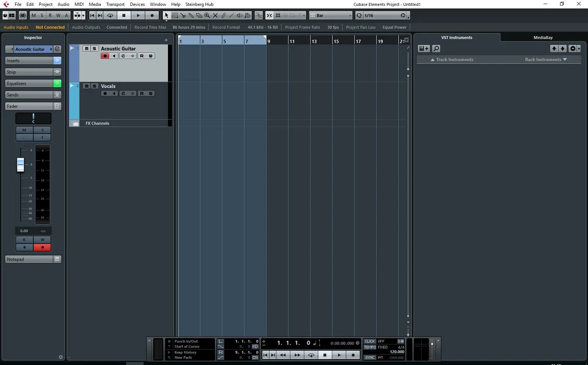Start playback from the transport panel

(339, 355)
